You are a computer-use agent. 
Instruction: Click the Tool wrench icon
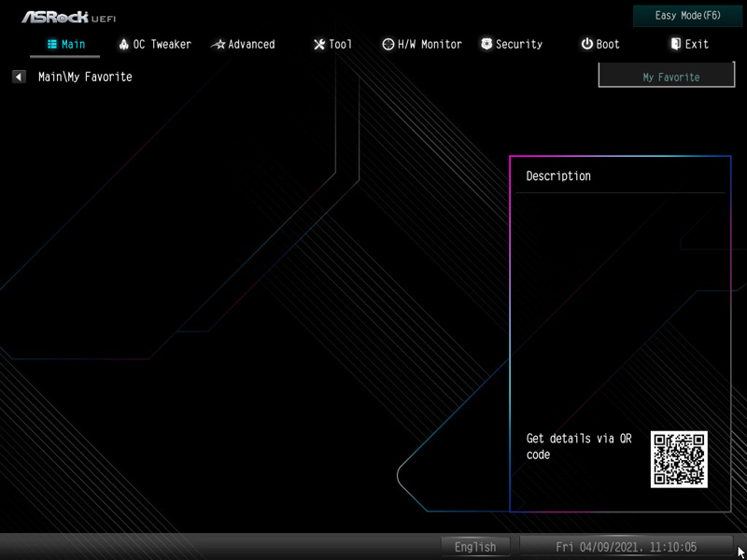(x=318, y=45)
